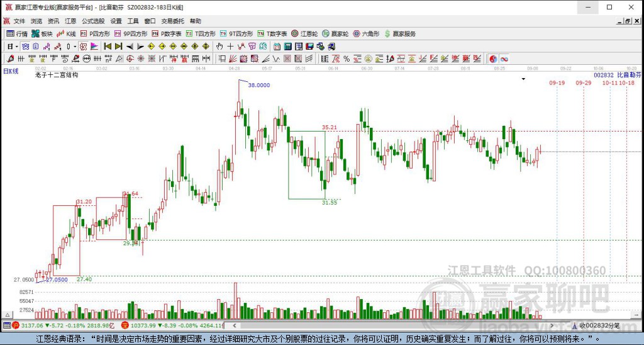Click the up arrow beside volume panel
Viewport: 644px width, 345px height.
(x=6, y=315)
